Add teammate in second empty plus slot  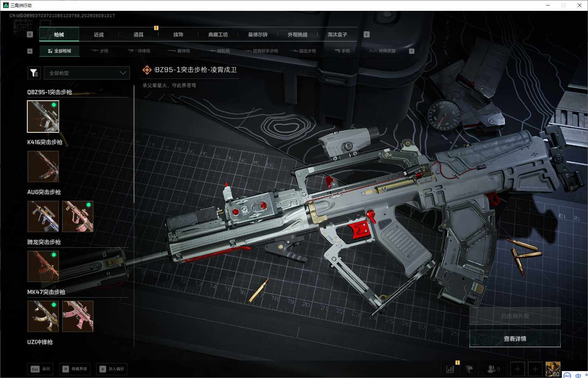pyautogui.click(x=535, y=369)
